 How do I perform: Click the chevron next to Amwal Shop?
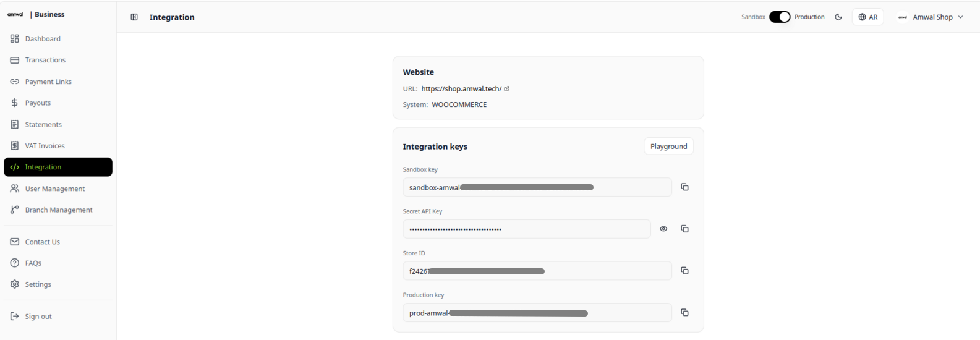click(960, 17)
